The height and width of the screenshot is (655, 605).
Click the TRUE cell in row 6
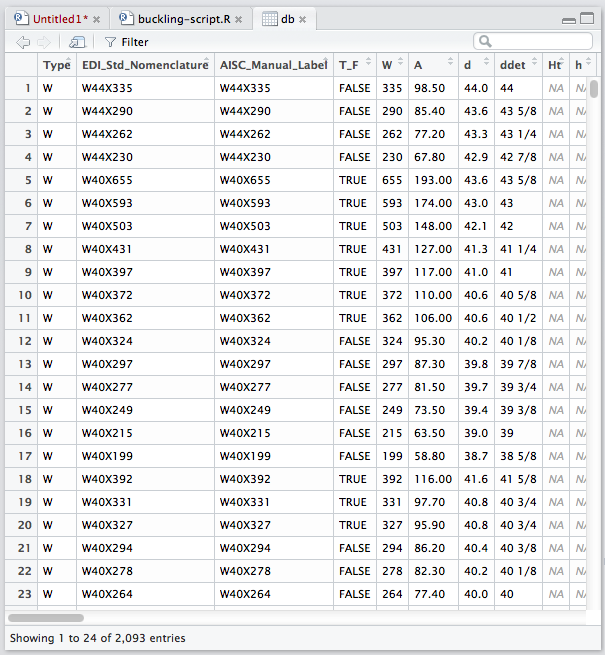[x=355, y=203]
